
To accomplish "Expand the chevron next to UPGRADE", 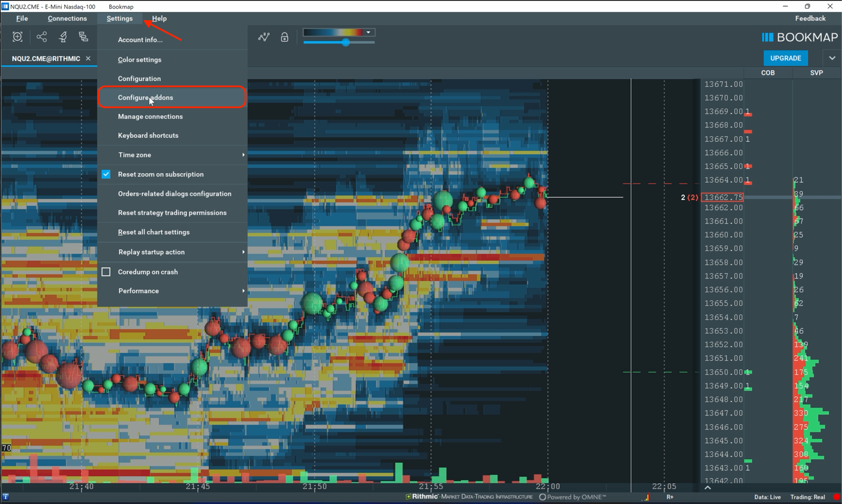I will pos(832,58).
